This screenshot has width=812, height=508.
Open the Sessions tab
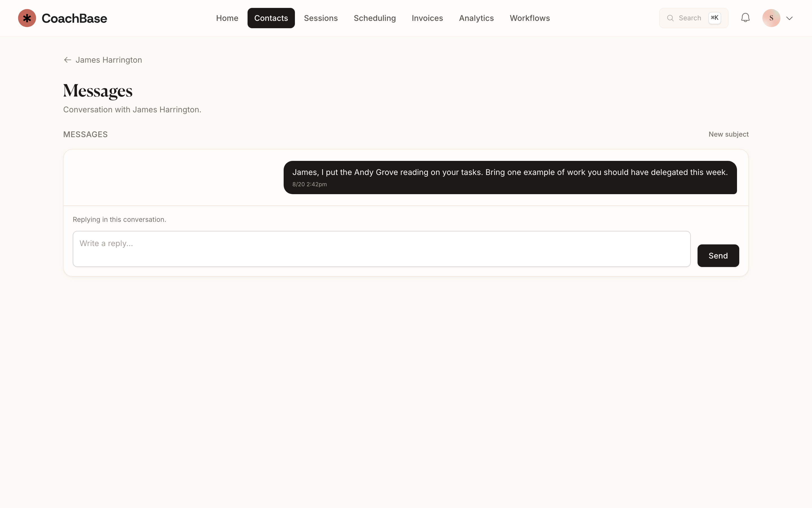321,18
